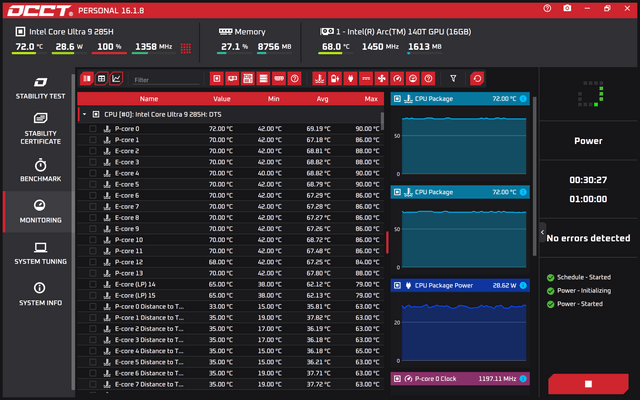Switch to graph-only view
Viewport: 640px width, 400px height.
[116, 78]
